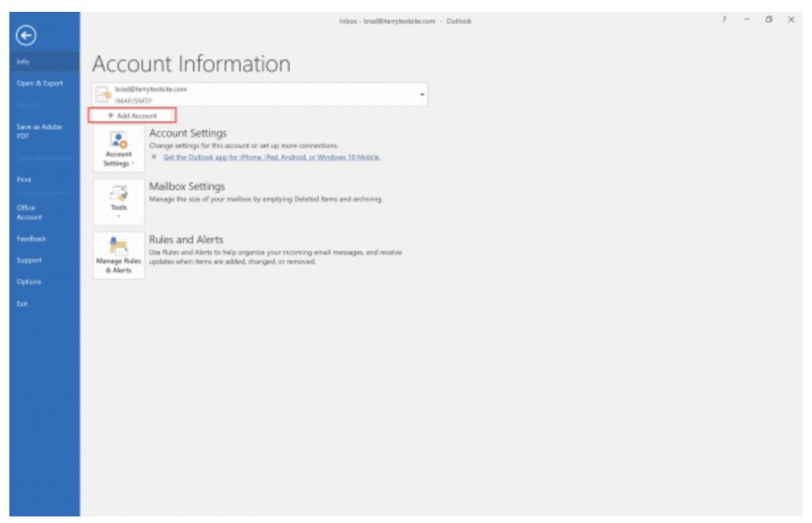Open Manage Rules & Alerts icon button
Image resolution: width=812 pixels, height=523 pixels.
119,255
